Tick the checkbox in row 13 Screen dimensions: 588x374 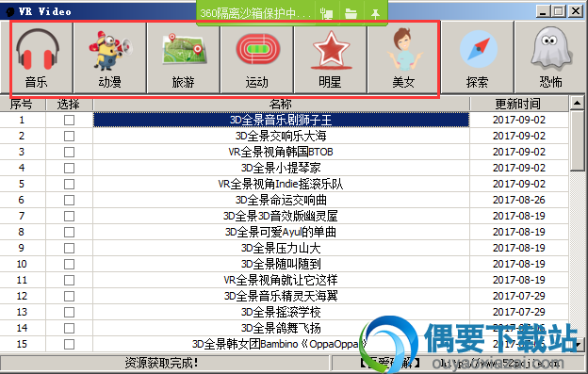click(x=69, y=312)
